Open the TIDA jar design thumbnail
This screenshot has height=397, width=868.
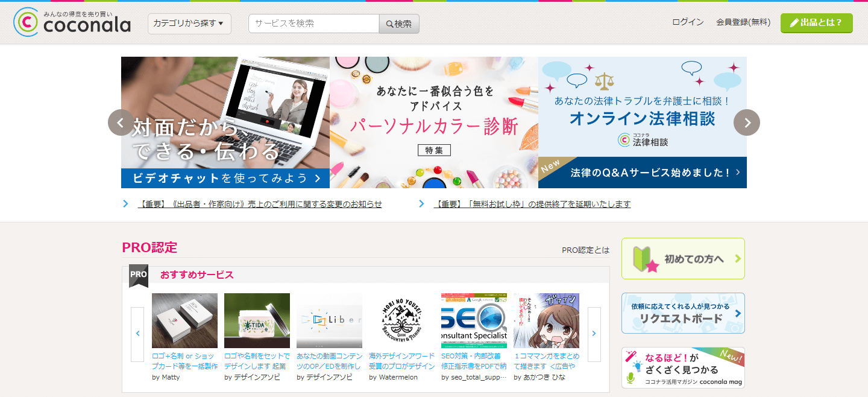coord(257,320)
